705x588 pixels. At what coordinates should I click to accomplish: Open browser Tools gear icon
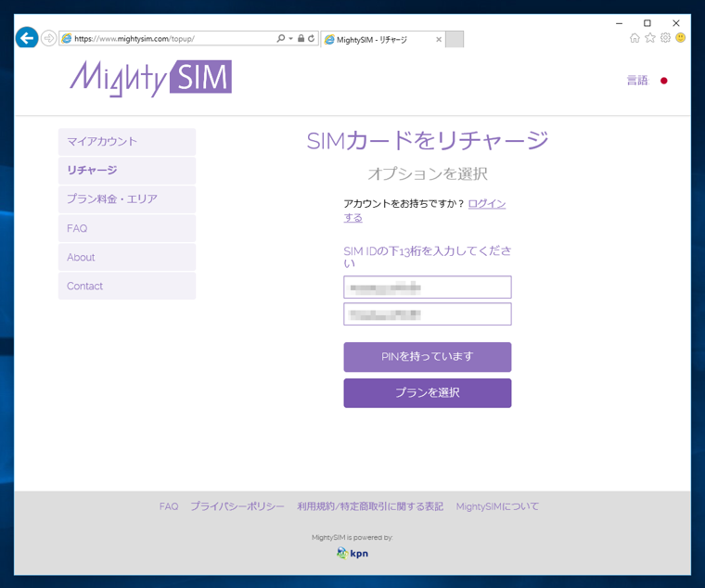coord(665,38)
